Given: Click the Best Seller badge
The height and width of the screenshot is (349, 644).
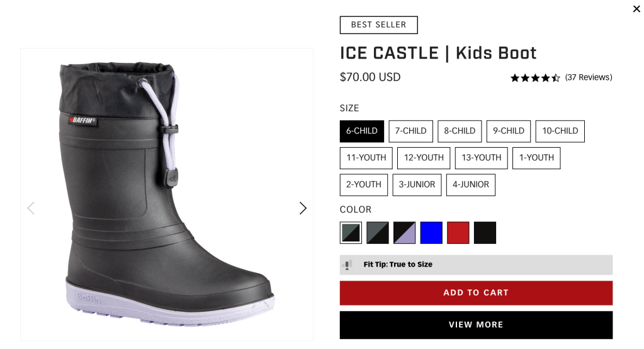Looking at the screenshot, I should [378, 25].
